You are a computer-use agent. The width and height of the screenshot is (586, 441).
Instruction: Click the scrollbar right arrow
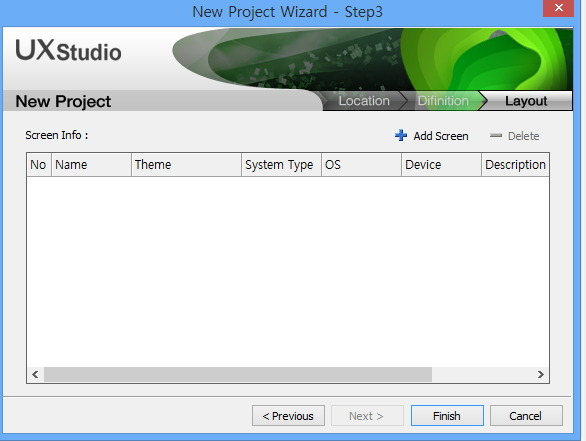(x=540, y=374)
